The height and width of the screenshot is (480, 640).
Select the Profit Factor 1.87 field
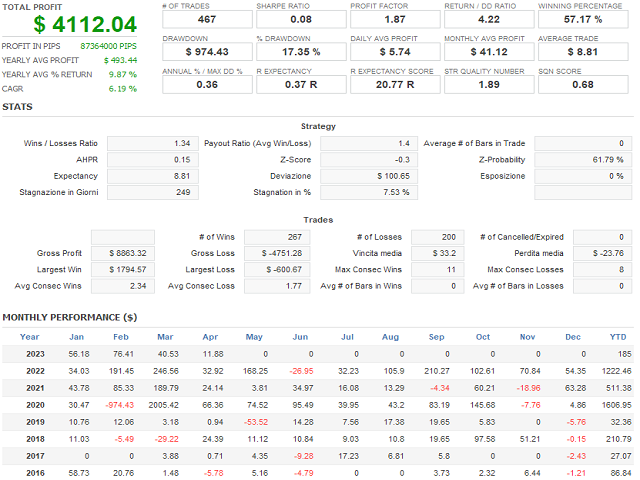(x=394, y=19)
